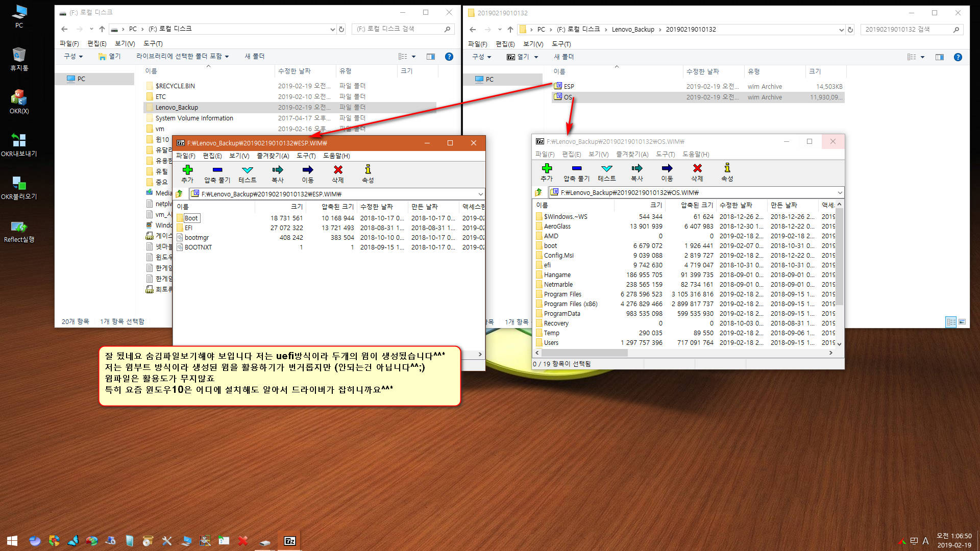Open 도구(T) menu in 20190219010132 Explorer
This screenshot has width=980, height=551.
[x=561, y=44]
